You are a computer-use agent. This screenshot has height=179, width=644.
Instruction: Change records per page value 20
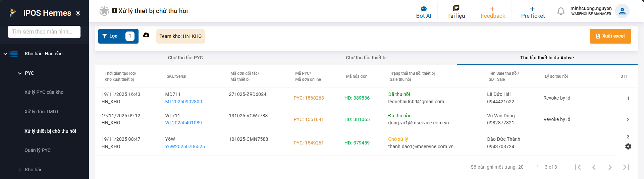click(521, 167)
